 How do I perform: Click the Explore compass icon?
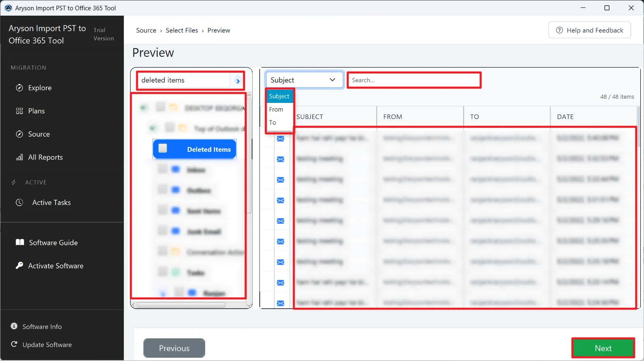coord(19,88)
